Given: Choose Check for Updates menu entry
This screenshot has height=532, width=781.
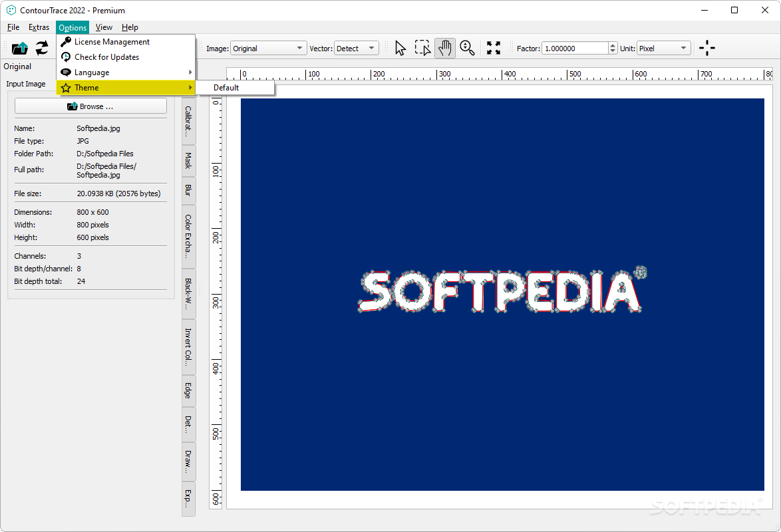Looking at the screenshot, I should click(126, 57).
